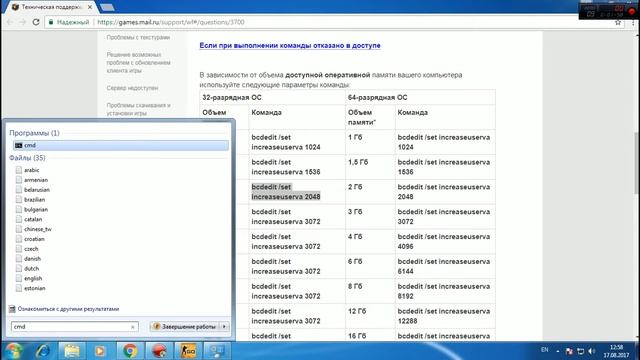
Task: Select the Техническая поддержка browser tab
Action: tap(51, 7)
